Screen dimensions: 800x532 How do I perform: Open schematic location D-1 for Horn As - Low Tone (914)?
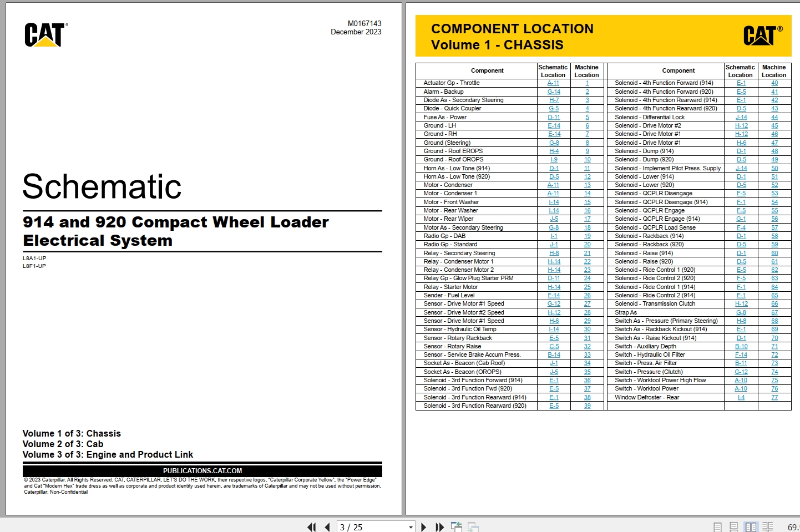554,168
